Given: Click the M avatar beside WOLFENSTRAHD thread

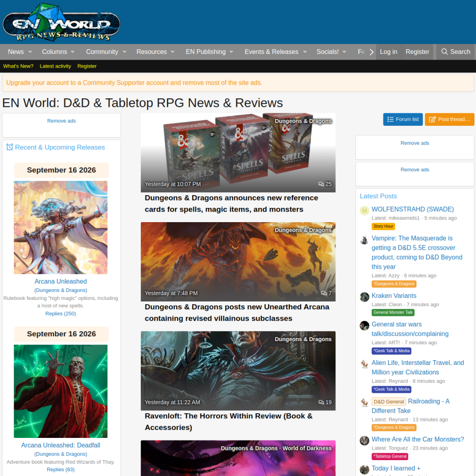Looking at the screenshot, I should pyautogui.click(x=364, y=210).
